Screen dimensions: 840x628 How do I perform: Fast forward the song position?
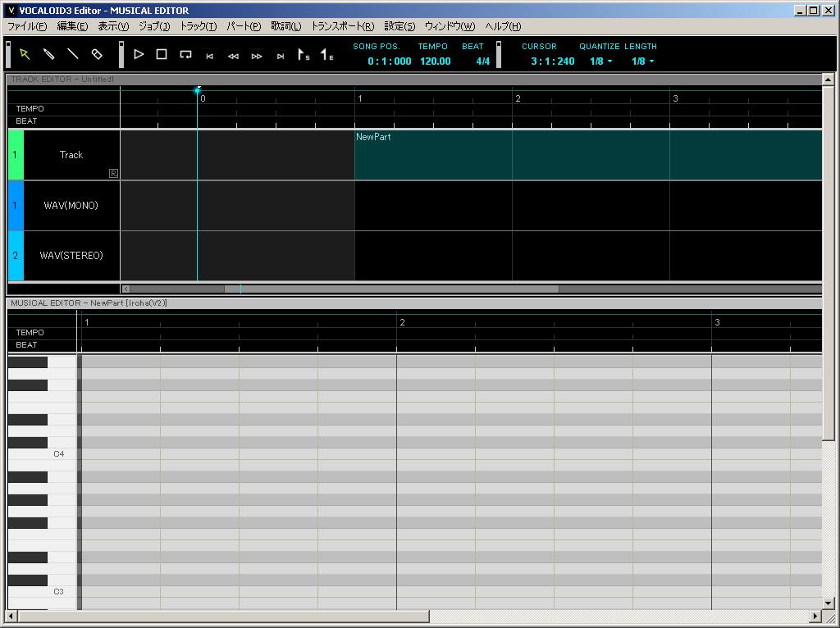pyautogui.click(x=257, y=56)
